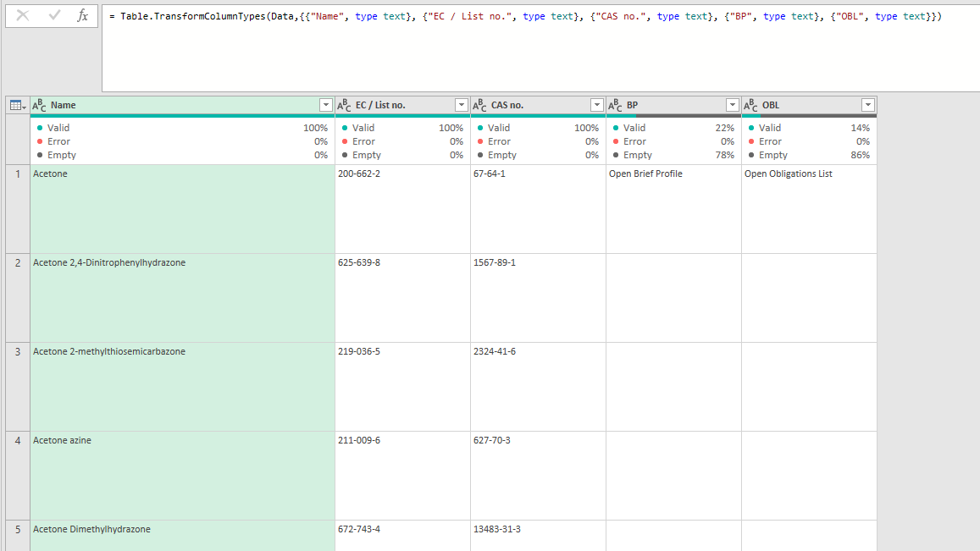Select CAS cell '627-70-3'

(x=538, y=476)
